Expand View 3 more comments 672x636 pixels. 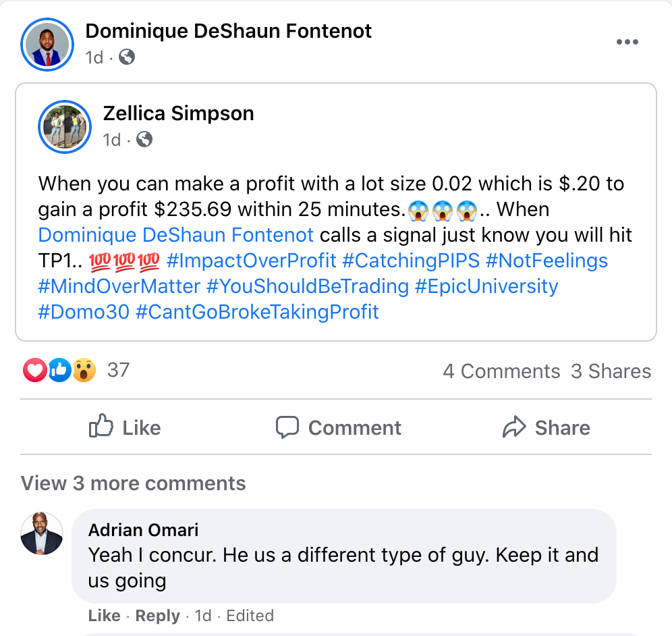tap(134, 483)
